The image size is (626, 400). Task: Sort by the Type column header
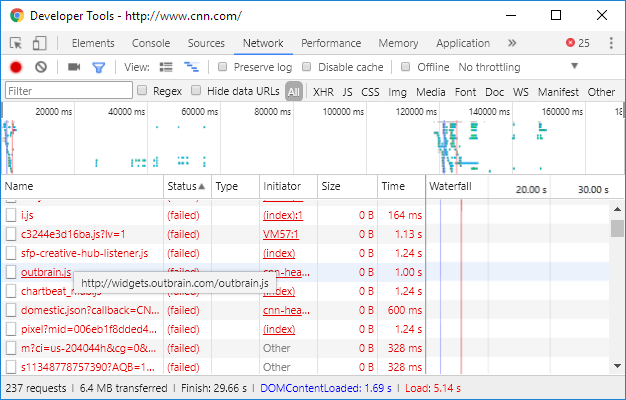[x=236, y=186]
